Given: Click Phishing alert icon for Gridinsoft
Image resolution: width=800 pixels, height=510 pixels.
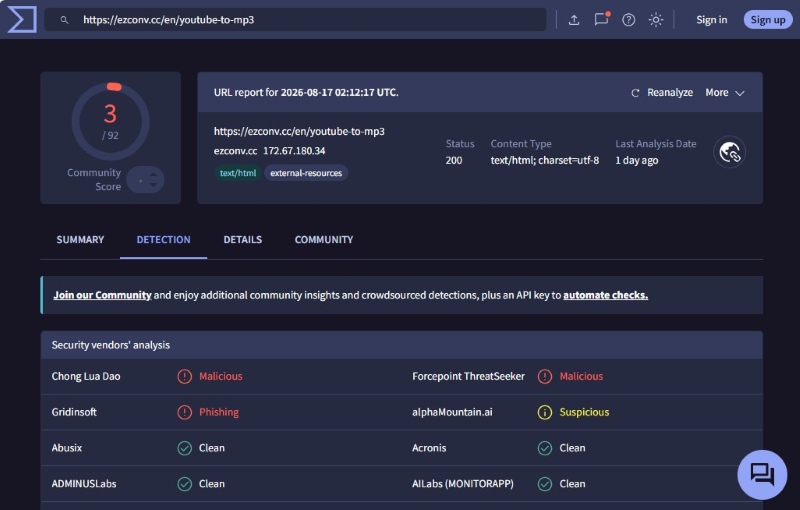Looking at the screenshot, I should (184, 412).
